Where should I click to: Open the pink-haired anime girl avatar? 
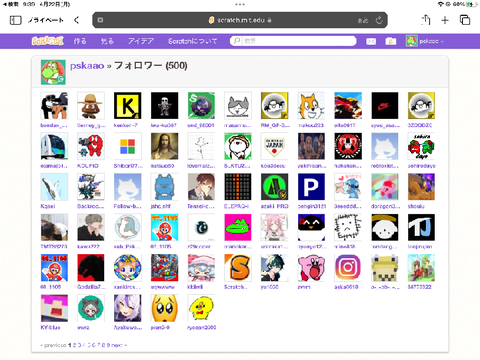(x=275, y=227)
